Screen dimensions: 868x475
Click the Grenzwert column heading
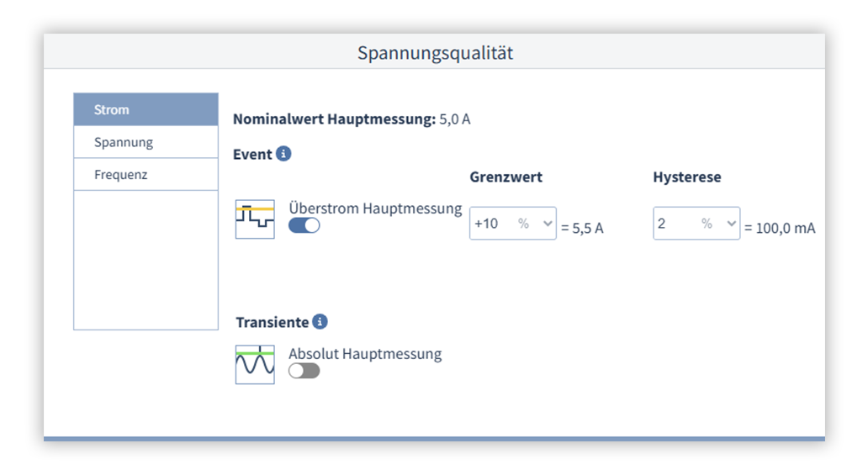pyautogui.click(x=505, y=177)
